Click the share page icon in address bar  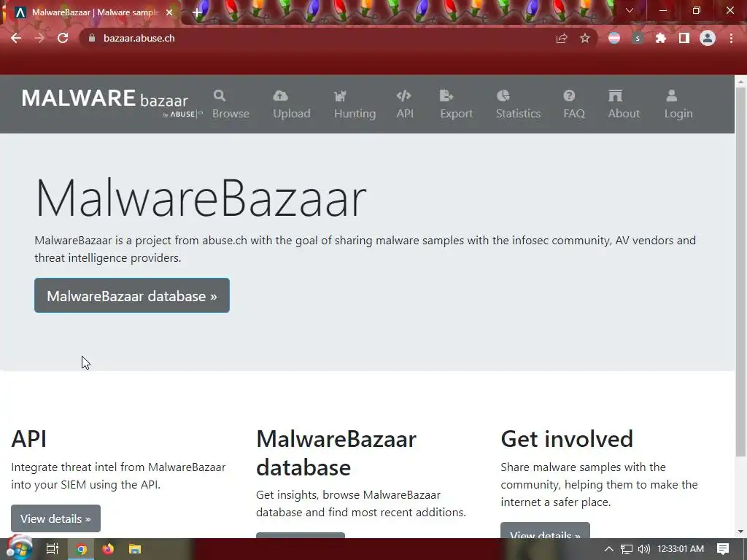pos(562,38)
